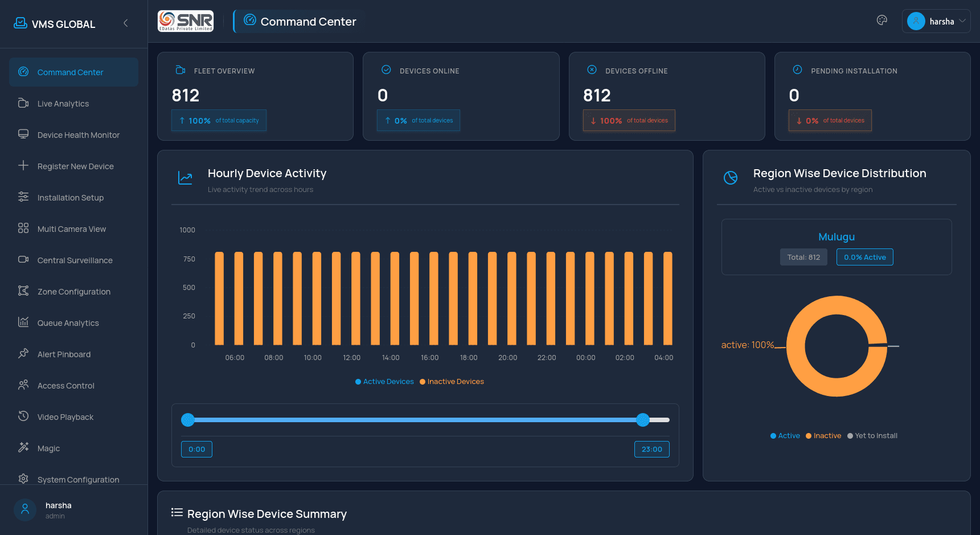Go to Access Control page

pyautogui.click(x=66, y=386)
